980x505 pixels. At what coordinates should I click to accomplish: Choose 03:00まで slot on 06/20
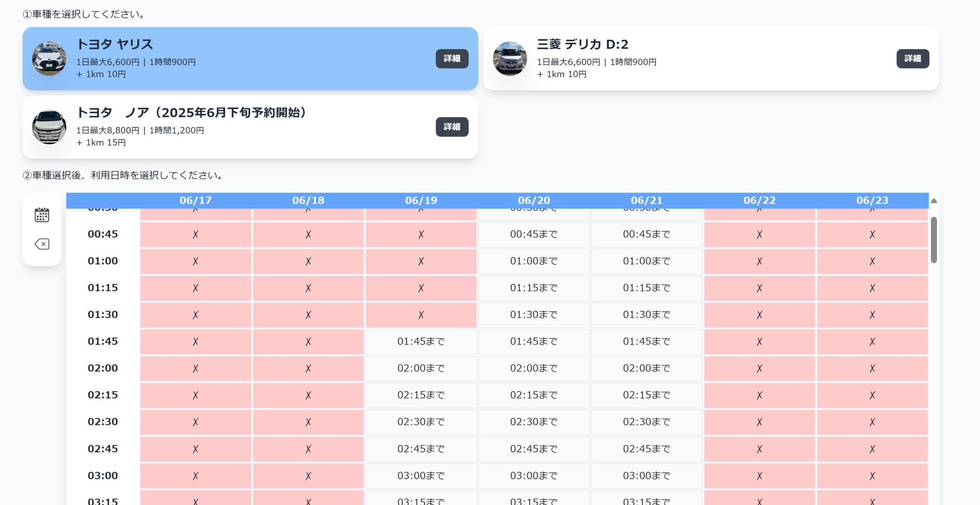534,476
